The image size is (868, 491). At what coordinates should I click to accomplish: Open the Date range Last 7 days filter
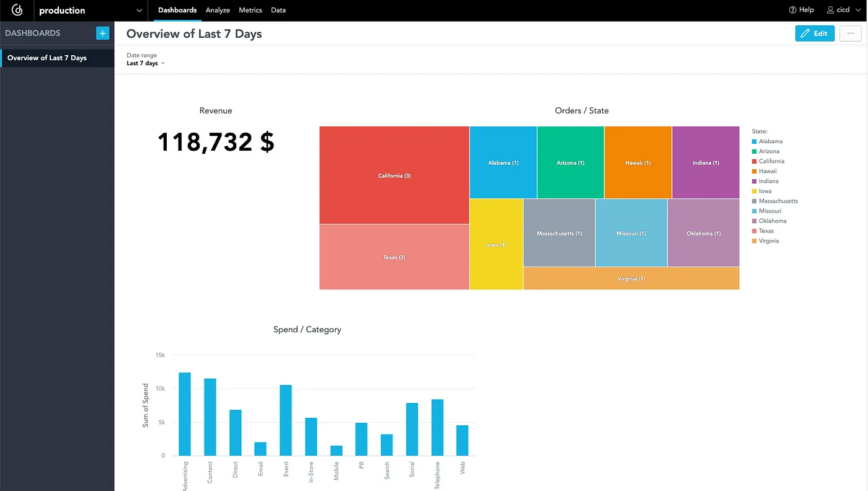(146, 63)
